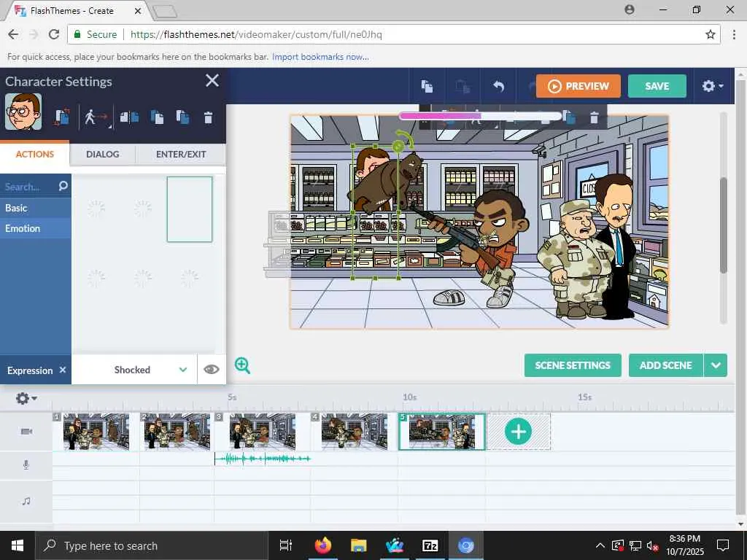Click the SAVE button

pyautogui.click(x=657, y=86)
